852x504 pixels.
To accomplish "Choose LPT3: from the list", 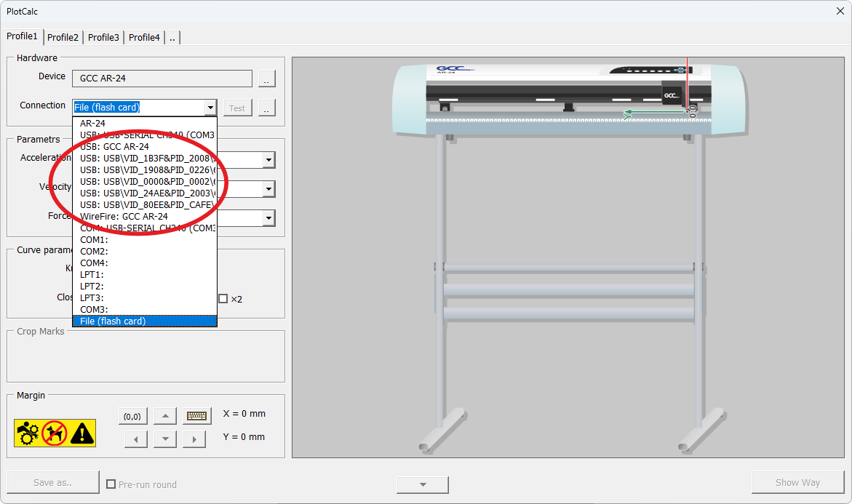I will point(145,297).
